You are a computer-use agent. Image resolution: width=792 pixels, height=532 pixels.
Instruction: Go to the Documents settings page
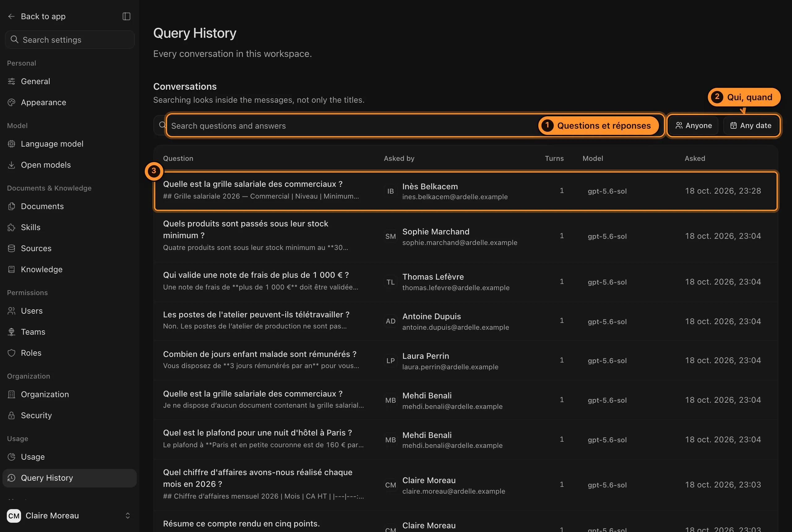[70, 206]
